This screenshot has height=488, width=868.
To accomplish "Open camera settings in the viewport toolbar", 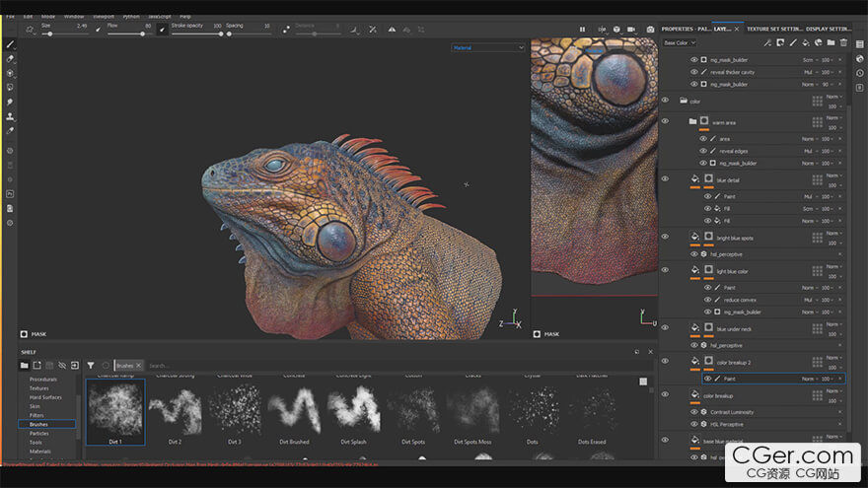I will (x=631, y=30).
